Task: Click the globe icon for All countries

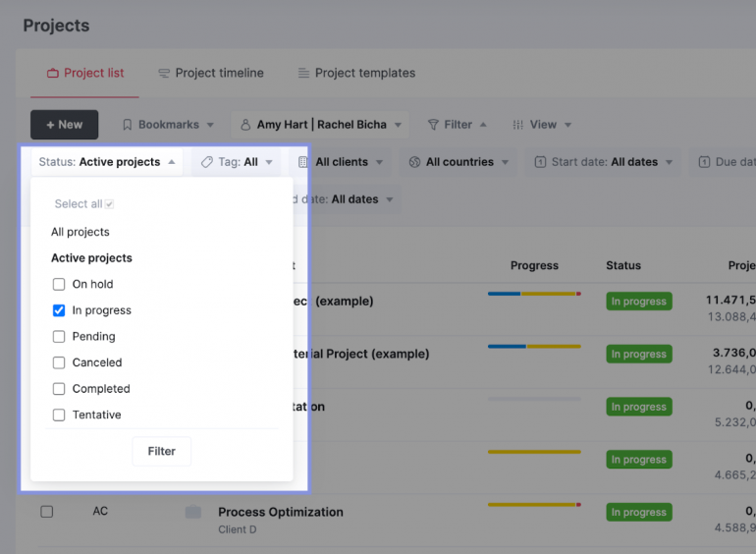Action: 414,162
